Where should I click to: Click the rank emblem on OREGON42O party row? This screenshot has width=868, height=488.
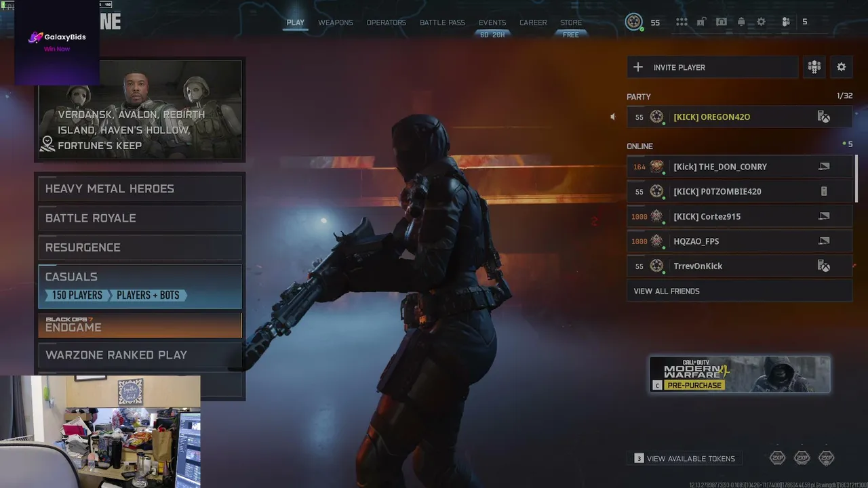656,117
